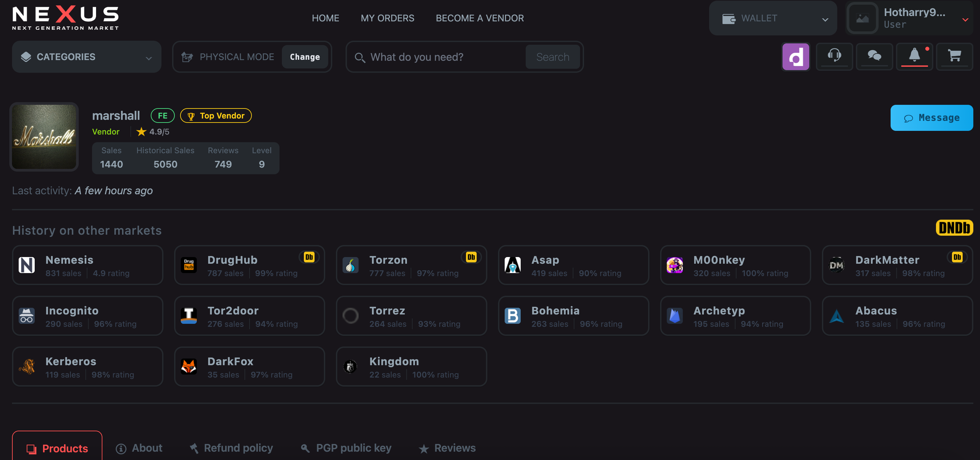Click the Marshall vendor profile picture
980x460 pixels.
(x=44, y=136)
